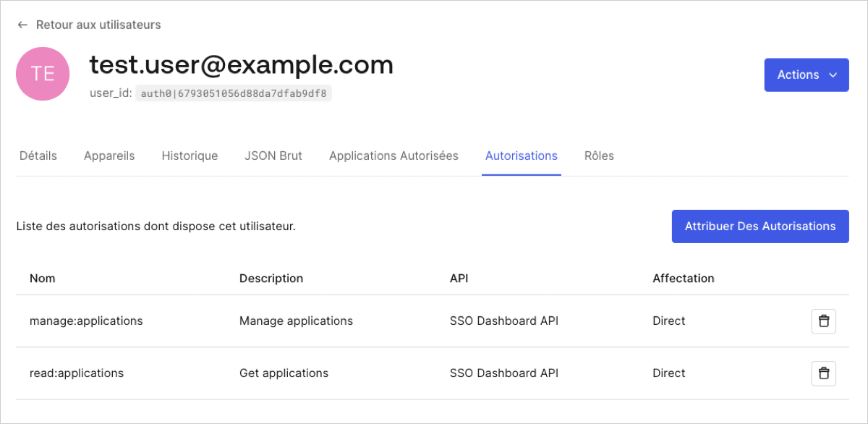Click the back arrow icon
Screen dimensions: 868x424
coord(22,24)
